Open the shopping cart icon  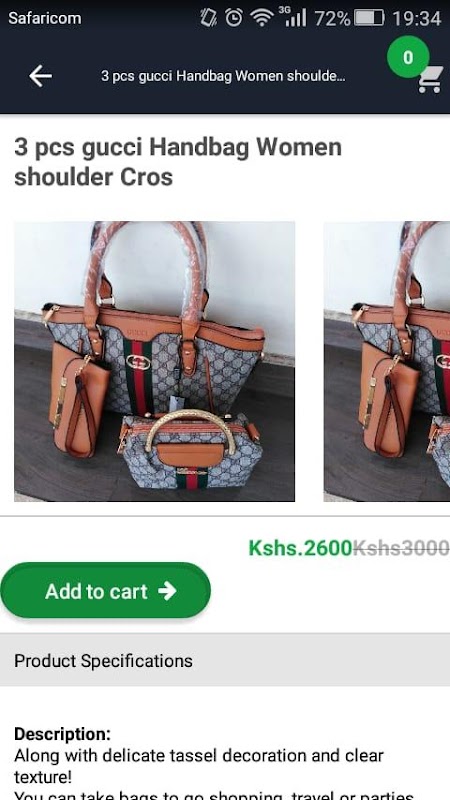click(x=430, y=80)
